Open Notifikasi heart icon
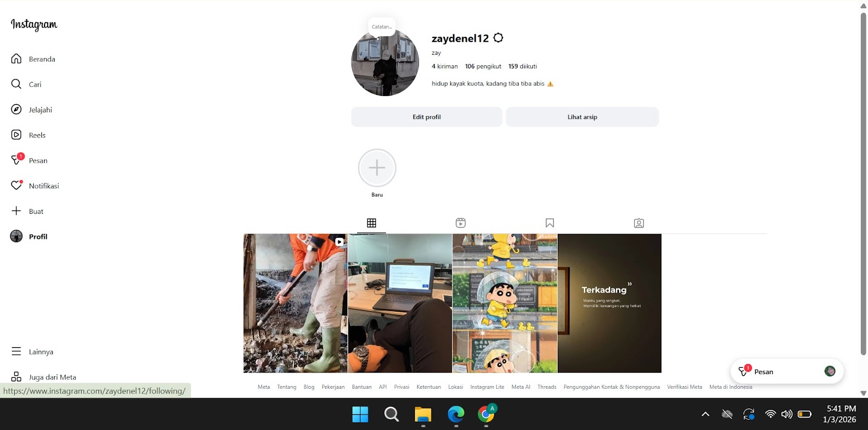This screenshot has width=868, height=430. (16, 186)
